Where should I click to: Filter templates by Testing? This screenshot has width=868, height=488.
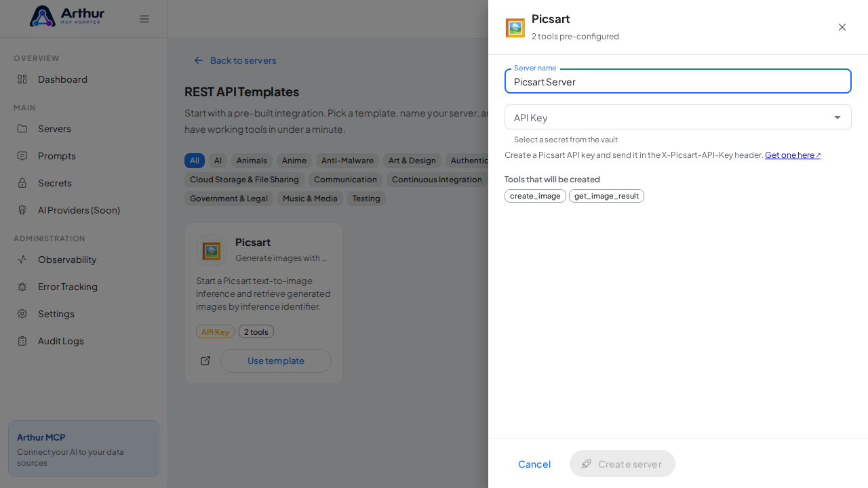click(366, 199)
